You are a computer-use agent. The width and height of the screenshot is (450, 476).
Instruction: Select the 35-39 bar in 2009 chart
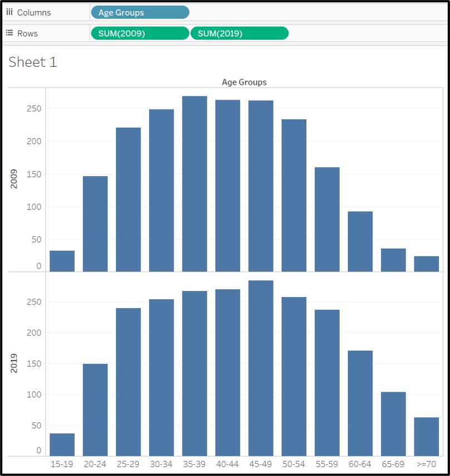click(194, 184)
